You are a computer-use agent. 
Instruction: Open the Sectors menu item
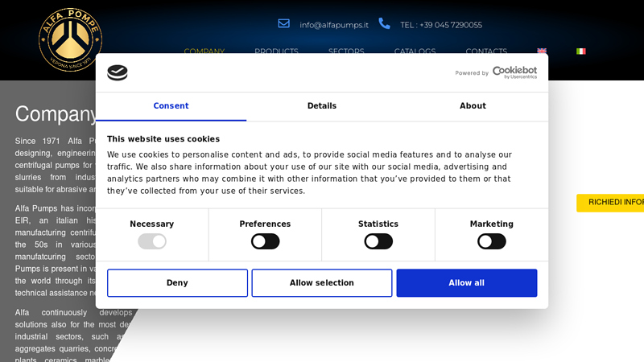[346, 51]
